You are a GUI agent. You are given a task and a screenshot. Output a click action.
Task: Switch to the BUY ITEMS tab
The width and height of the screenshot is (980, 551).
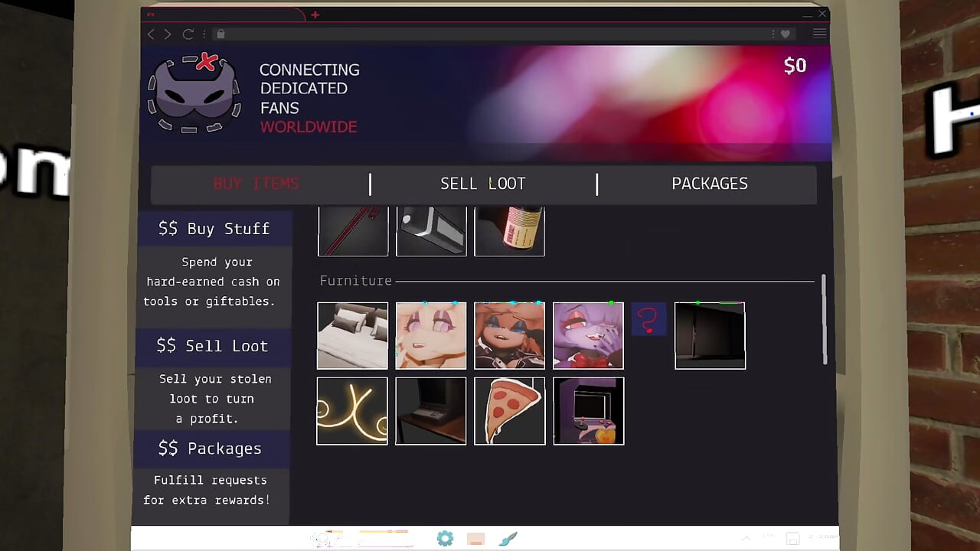tap(256, 184)
